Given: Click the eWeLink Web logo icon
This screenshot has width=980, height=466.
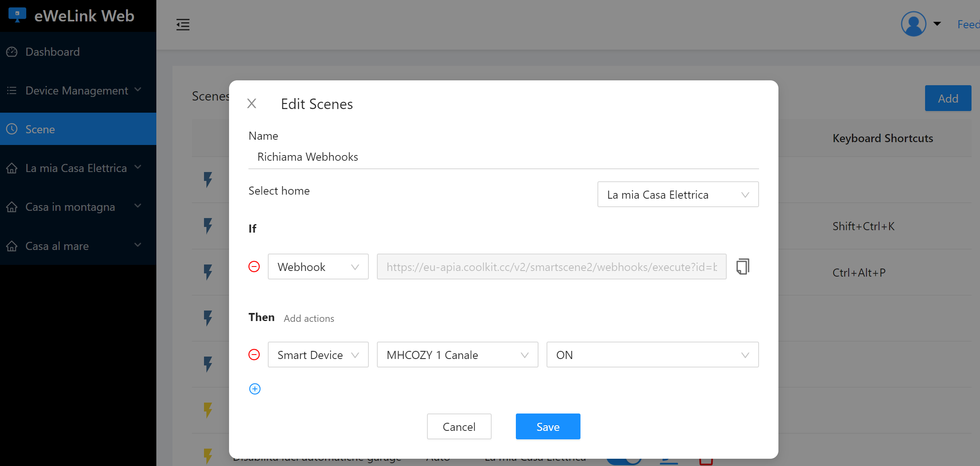Looking at the screenshot, I should pyautogui.click(x=17, y=15).
